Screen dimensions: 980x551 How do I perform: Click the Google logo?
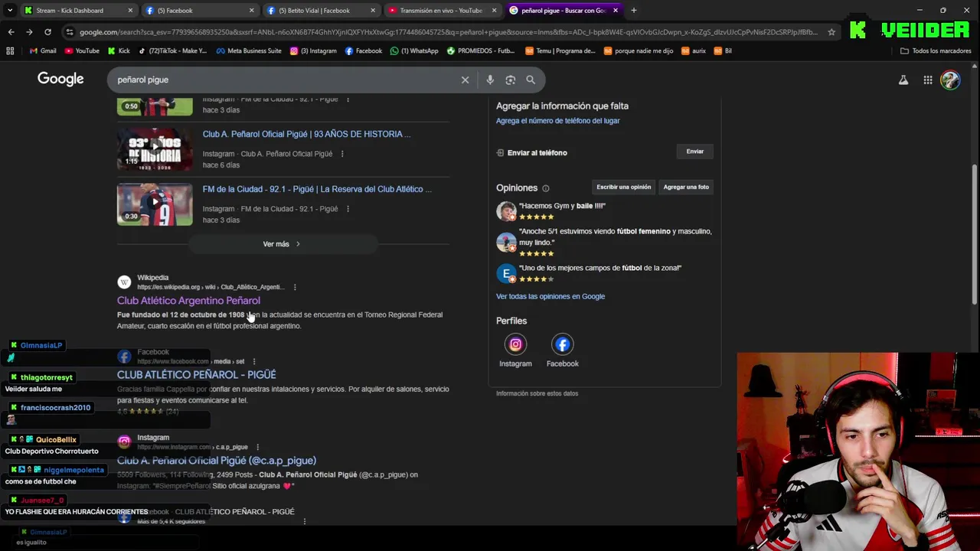click(x=60, y=80)
